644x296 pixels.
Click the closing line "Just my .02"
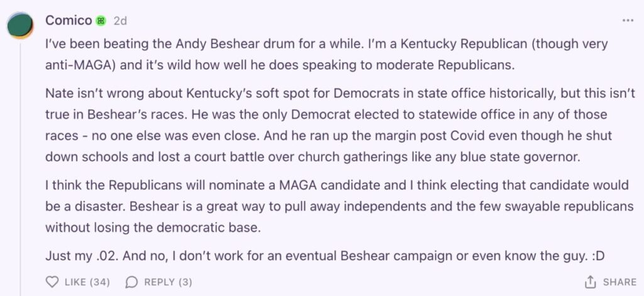click(x=189, y=256)
